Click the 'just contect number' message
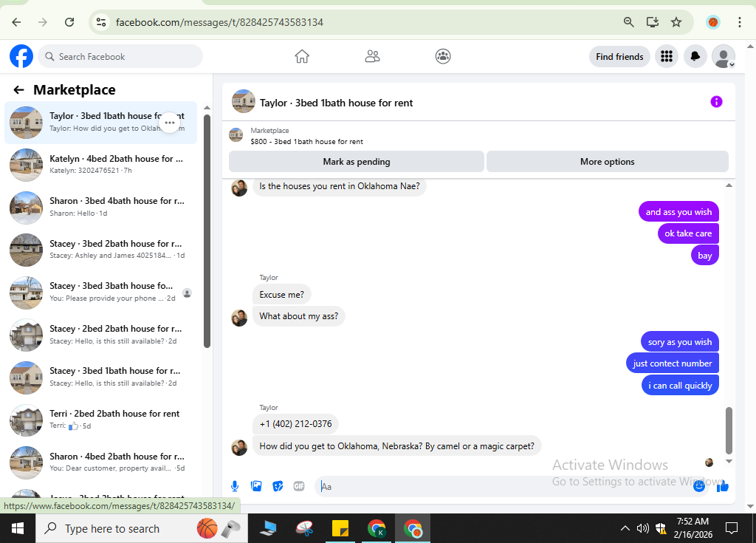Screen dimensions: 756x543 tap(672, 363)
